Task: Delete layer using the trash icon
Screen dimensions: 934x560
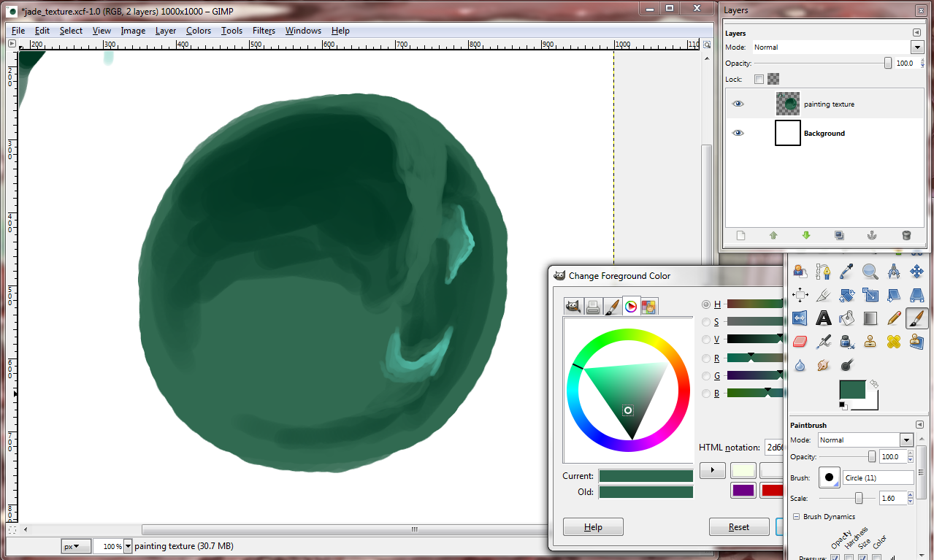Action: [x=906, y=235]
